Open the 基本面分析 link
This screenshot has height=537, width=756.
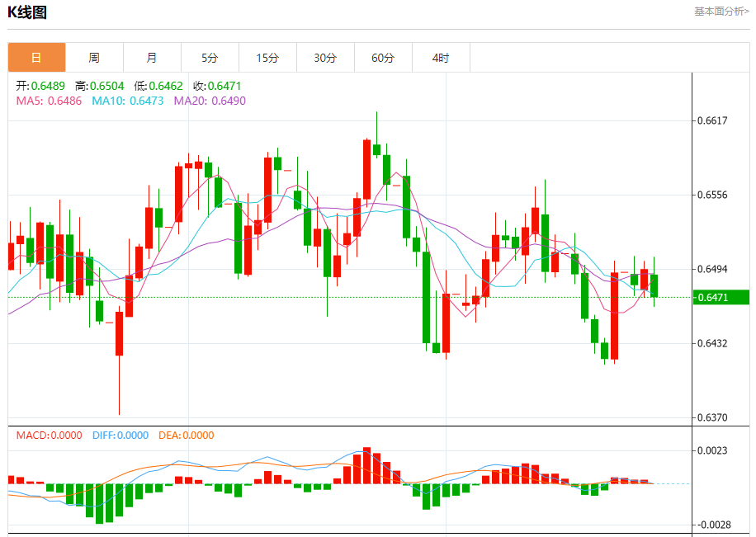pyautogui.click(x=721, y=11)
